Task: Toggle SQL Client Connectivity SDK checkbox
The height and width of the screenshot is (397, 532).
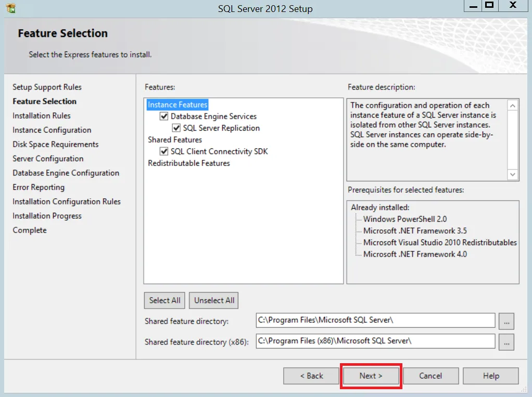Action: (164, 151)
